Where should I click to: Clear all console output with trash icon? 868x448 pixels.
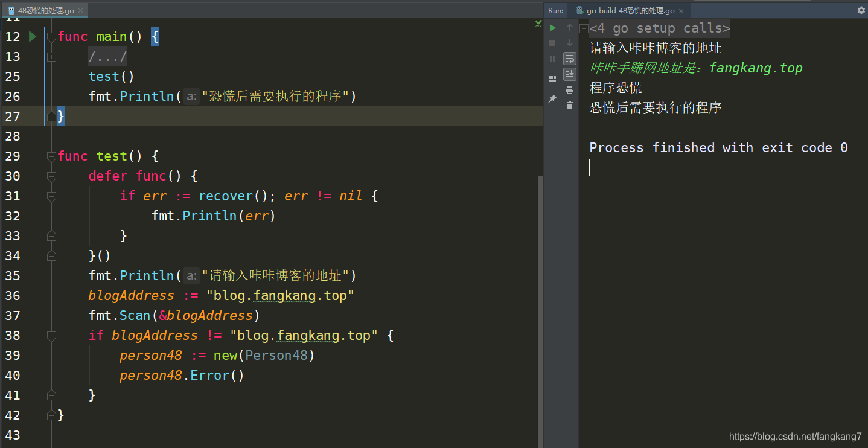(570, 106)
